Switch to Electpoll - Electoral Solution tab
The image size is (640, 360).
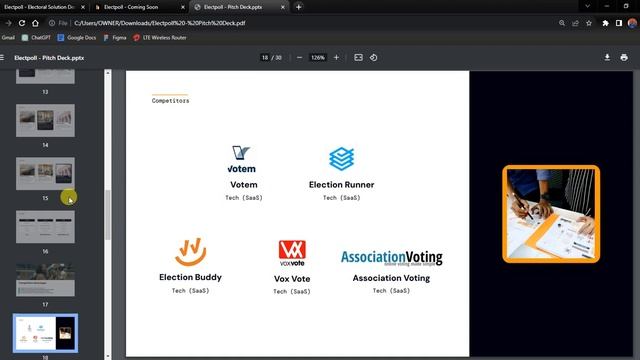(39, 7)
